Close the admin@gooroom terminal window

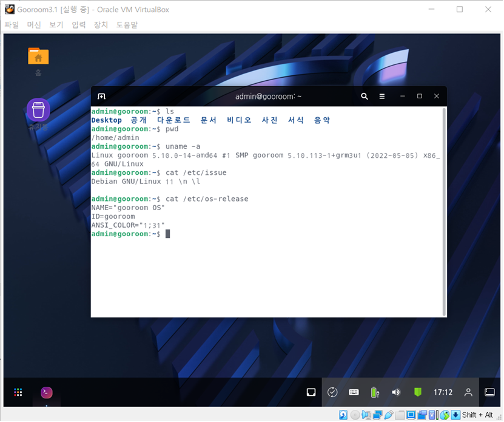[x=437, y=97]
